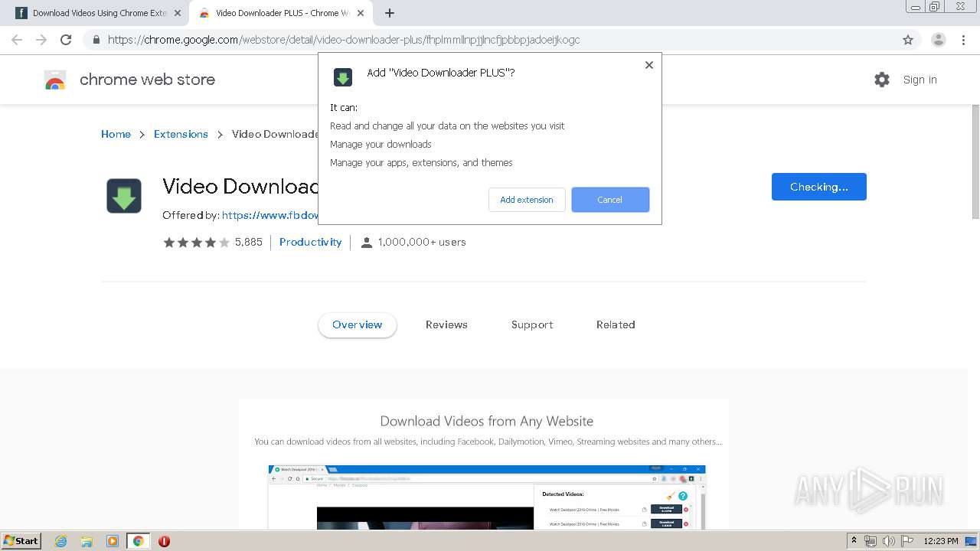Click the clock showing 12:23 PM
Screen dimensions: 980x551
coord(941,541)
